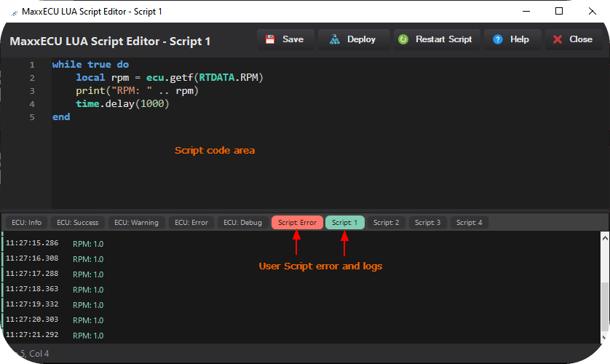610x364 pixels.
Task: Click code line 'while true do'
Action: tap(91, 65)
